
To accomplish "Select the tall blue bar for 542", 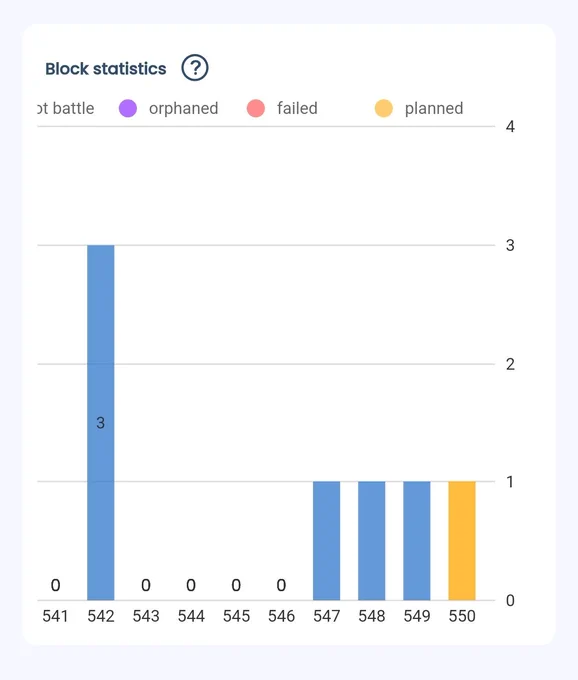I will tap(101, 423).
